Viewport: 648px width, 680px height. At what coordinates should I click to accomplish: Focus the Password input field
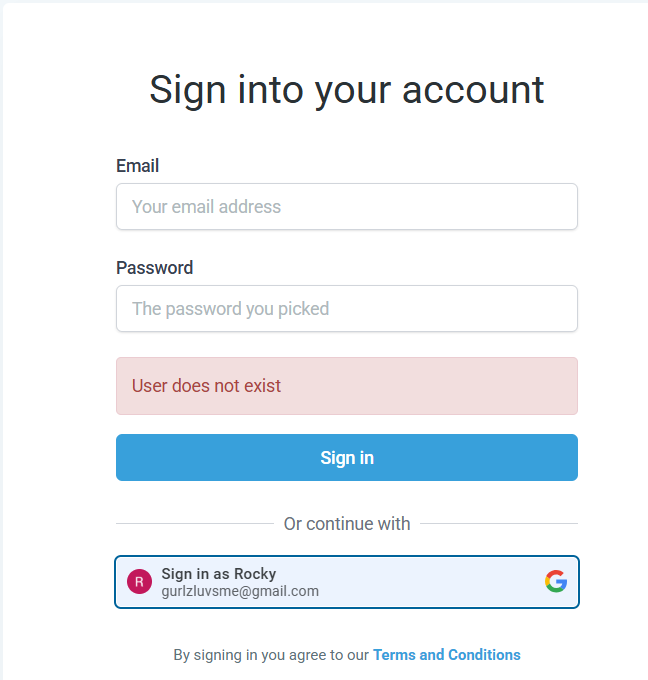pos(347,308)
